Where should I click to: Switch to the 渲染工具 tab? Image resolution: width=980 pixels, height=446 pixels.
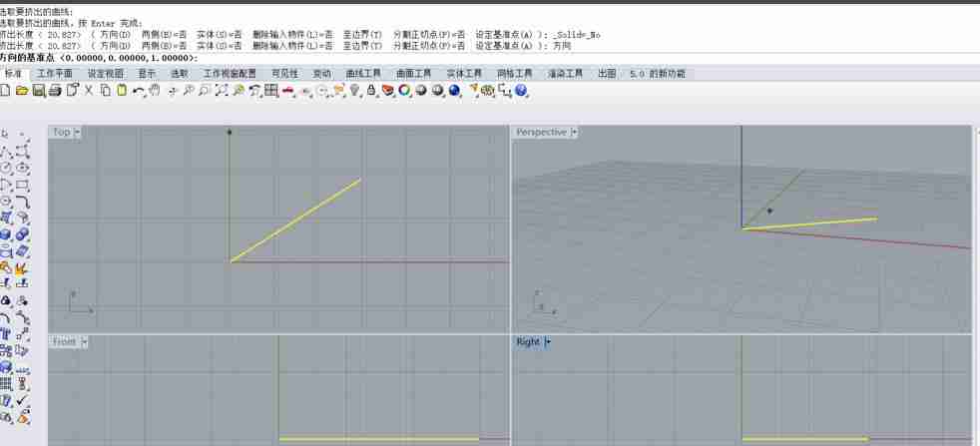coord(566,74)
